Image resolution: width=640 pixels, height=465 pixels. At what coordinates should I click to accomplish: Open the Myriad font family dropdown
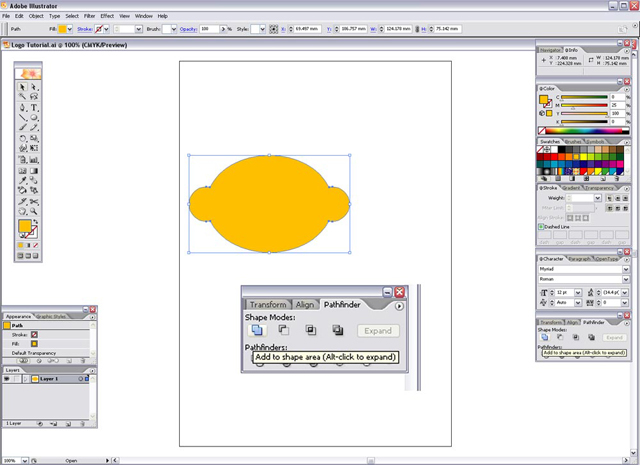pyautogui.click(x=626, y=269)
